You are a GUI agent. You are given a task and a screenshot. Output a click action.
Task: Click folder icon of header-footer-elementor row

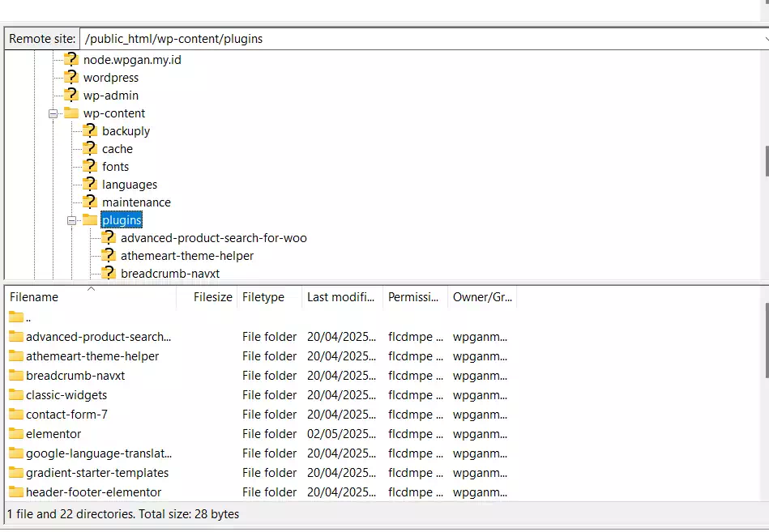coord(16,492)
